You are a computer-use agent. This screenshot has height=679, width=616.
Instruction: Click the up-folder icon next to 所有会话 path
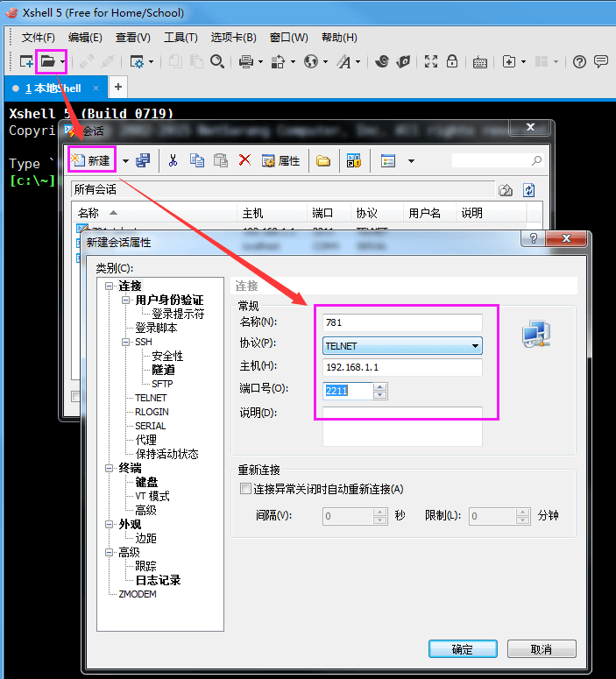tap(506, 190)
